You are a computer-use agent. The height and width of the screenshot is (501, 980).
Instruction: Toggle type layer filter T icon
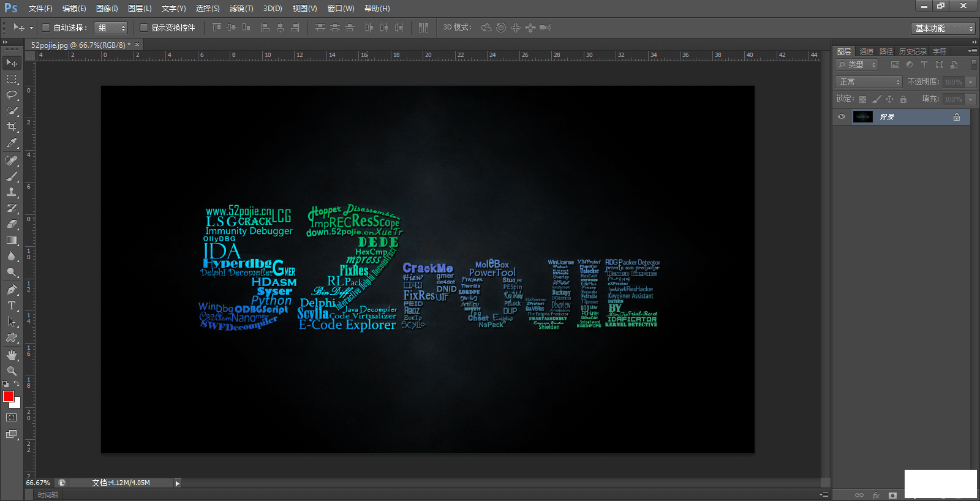point(924,64)
